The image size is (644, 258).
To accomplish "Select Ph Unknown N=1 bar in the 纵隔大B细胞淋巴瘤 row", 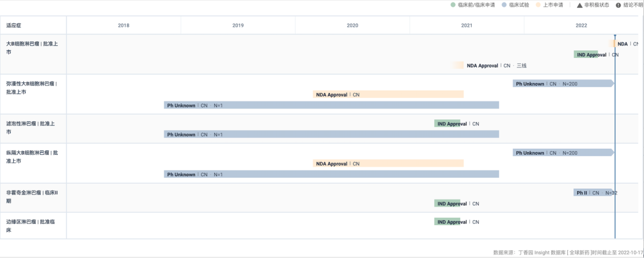I will [331, 174].
